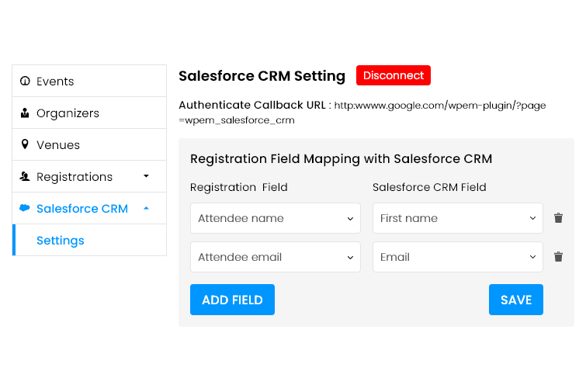Click the Salesforce cloud icon
This screenshot has width=586, height=392.
[x=25, y=208]
